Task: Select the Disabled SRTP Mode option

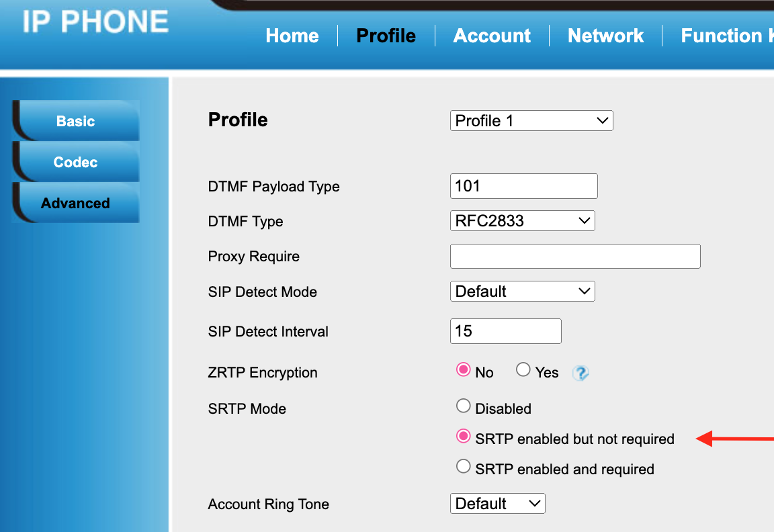Action: tap(463, 406)
